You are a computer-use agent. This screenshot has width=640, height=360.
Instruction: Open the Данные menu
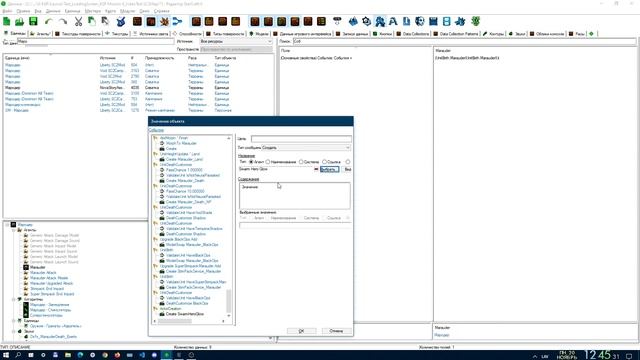[x=53, y=11]
